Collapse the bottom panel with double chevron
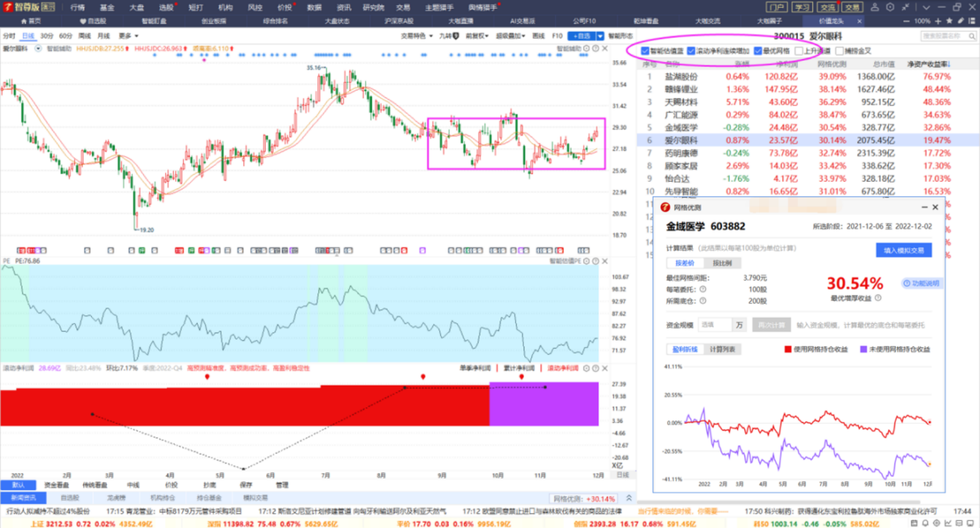This screenshot has height=528, width=980. point(629,498)
